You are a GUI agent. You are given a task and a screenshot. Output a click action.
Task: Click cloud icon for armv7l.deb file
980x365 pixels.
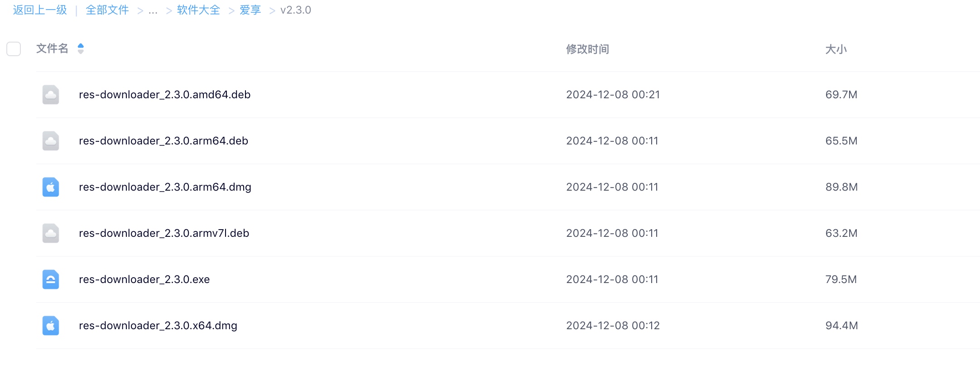(51, 233)
